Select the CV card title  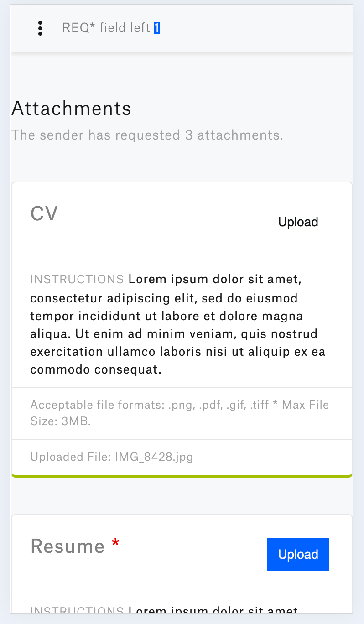click(44, 213)
